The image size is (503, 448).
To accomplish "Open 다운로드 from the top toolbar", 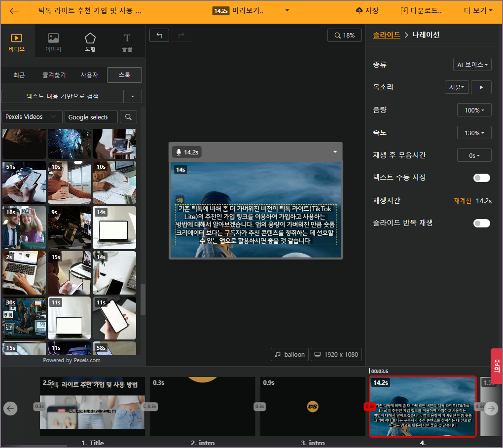I will click(x=422, y=10).
